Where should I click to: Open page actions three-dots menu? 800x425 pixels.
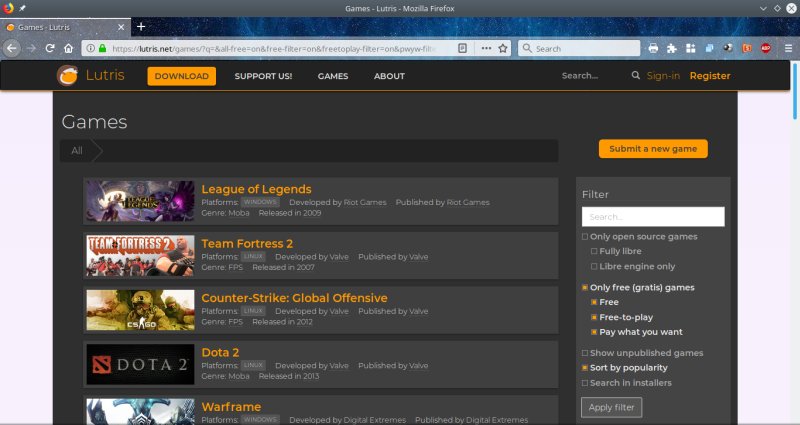[486, 48]
